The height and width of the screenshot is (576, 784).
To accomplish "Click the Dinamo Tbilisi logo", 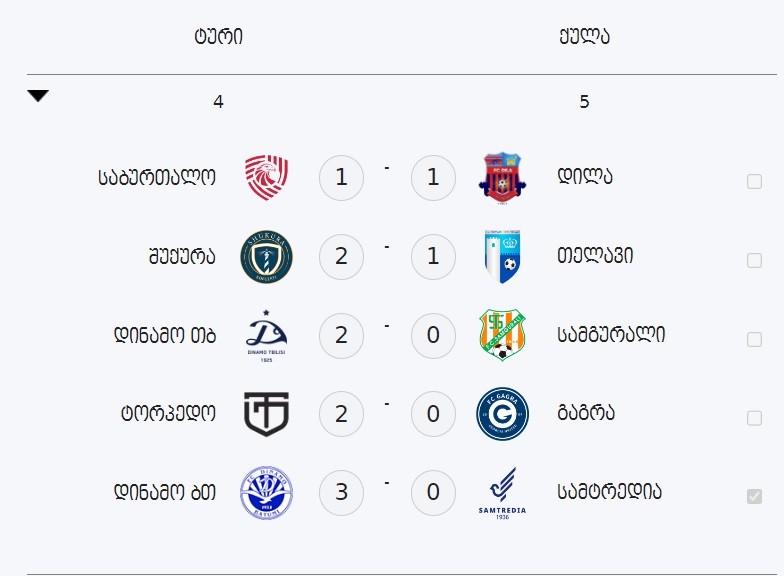I will [266, 336].
